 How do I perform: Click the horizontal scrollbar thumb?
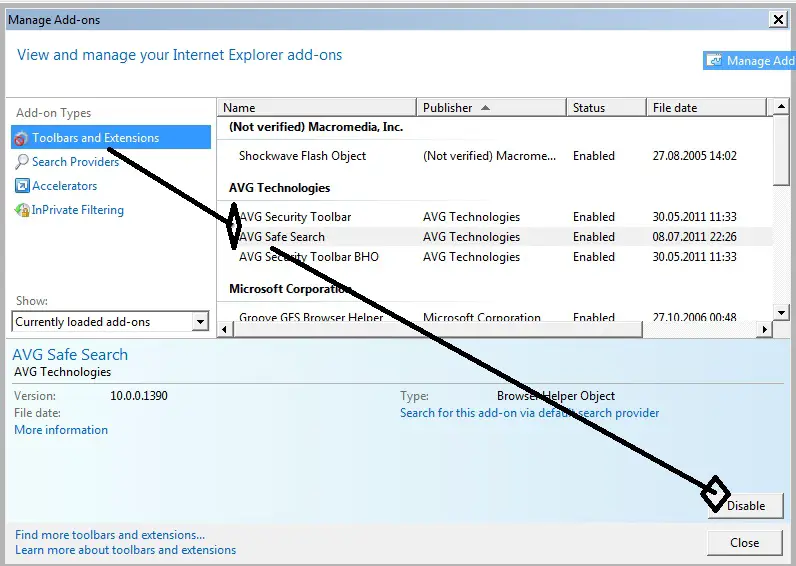pyautogui.click(x=438, y=329)
